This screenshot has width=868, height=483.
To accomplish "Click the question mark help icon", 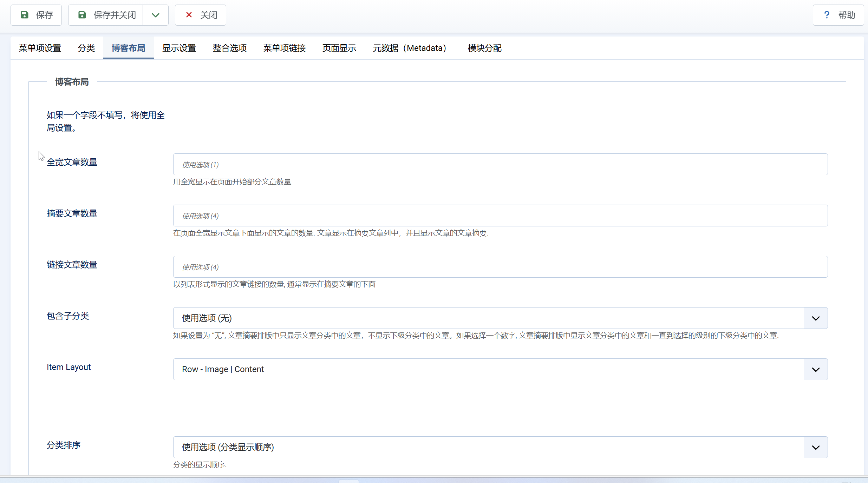I will [827, 15].
